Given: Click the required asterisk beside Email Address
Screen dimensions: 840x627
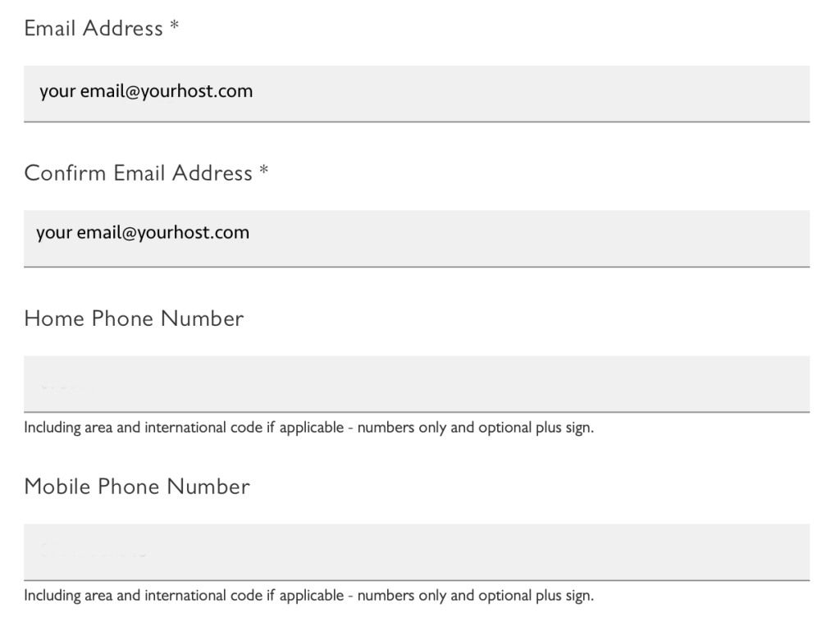Looking at the screenshot, I should pyautogui.click(x=174, y=29).
